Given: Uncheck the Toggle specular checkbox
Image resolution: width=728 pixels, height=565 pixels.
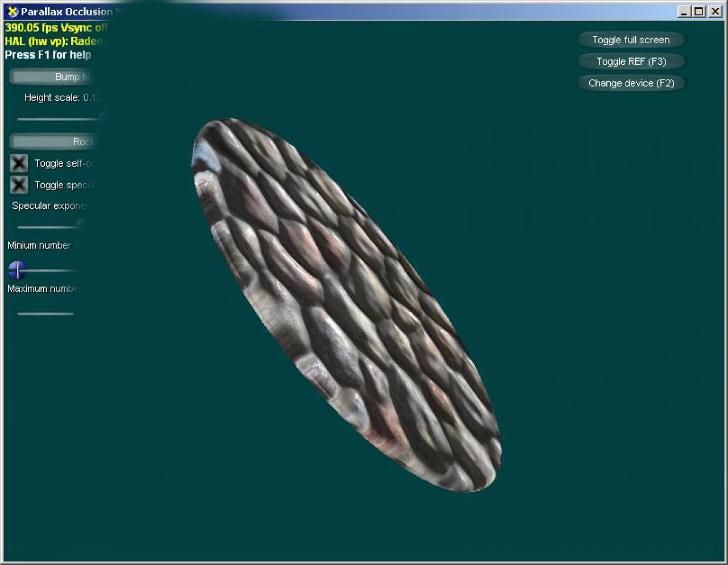Looking at the screenshot, I should (19, 185).
